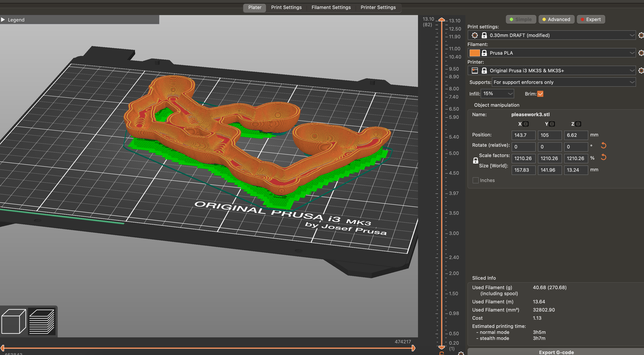
Task: Open the Print Settings tab
Action: point(286,8)
